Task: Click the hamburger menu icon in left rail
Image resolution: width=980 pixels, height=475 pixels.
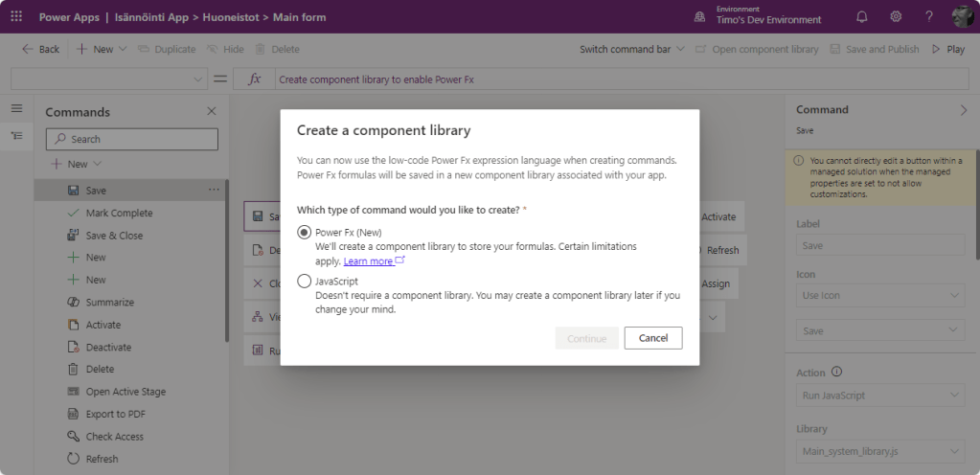Action: pyautogui.click(x=16, y=109)
